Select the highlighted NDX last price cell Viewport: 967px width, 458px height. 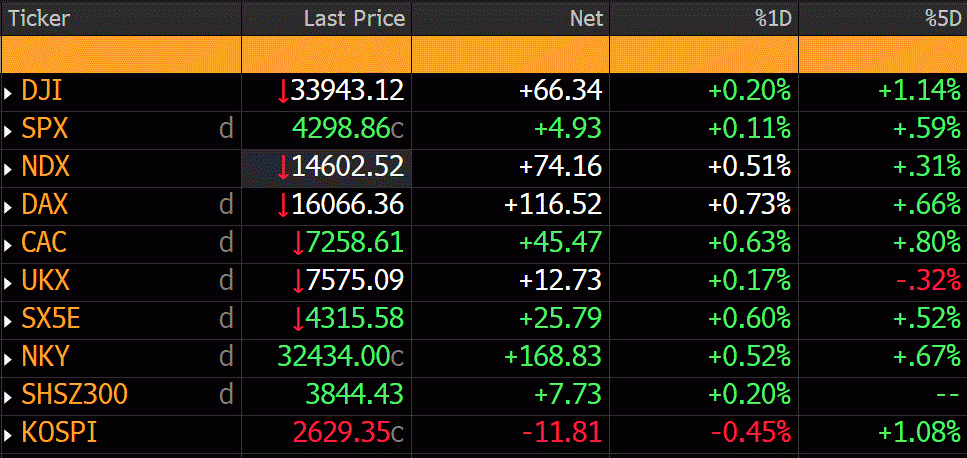(326, 168)
